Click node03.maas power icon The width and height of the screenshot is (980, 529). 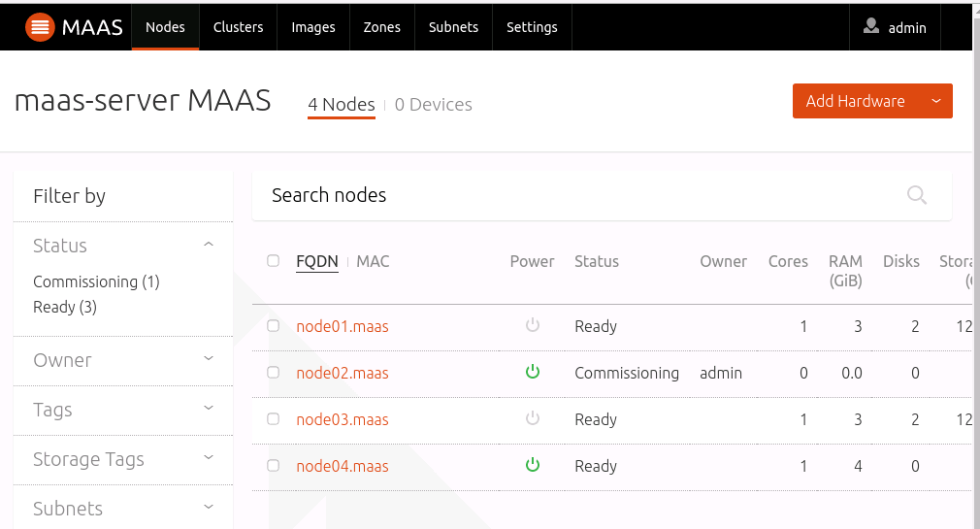(x=533, y=418)
